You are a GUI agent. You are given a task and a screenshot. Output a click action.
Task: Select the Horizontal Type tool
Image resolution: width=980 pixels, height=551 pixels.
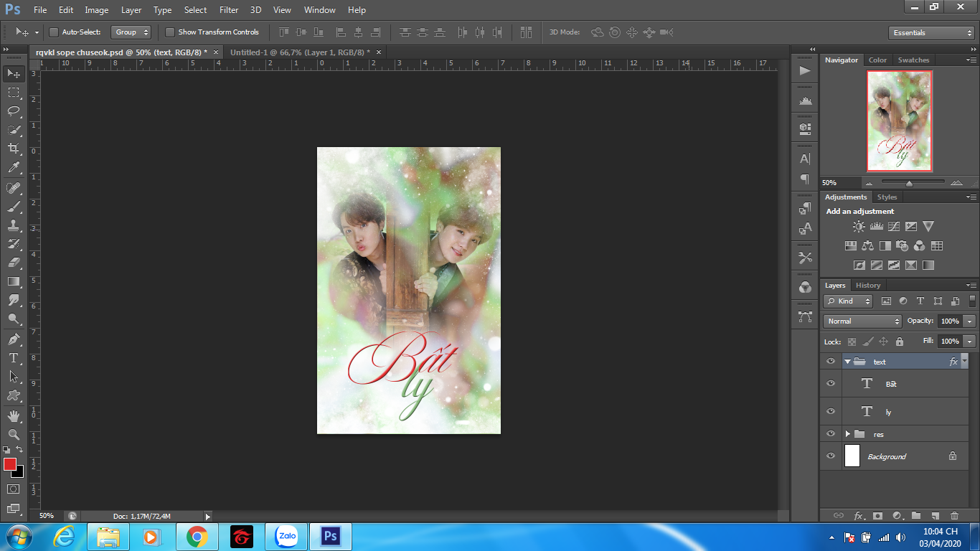click(x=14, y=357)
